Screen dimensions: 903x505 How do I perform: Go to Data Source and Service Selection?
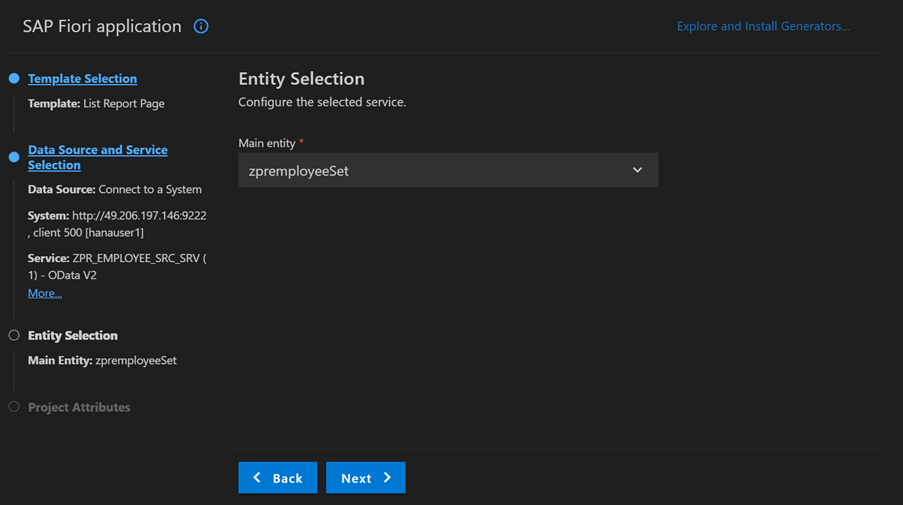(98, 157)
